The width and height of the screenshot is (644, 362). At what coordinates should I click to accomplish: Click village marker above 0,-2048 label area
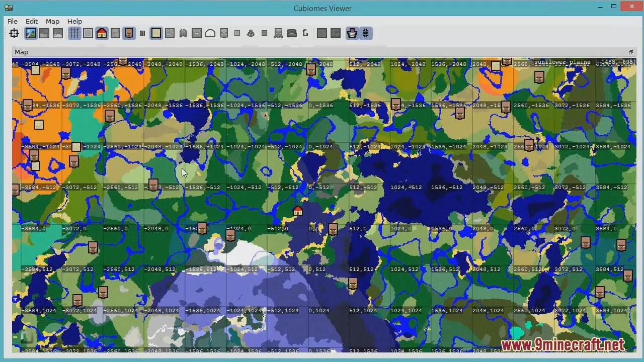310,69
